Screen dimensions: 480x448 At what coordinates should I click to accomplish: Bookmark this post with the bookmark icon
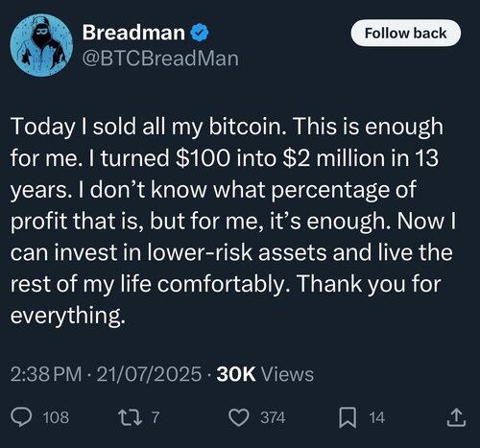click(x=348, y=417)
